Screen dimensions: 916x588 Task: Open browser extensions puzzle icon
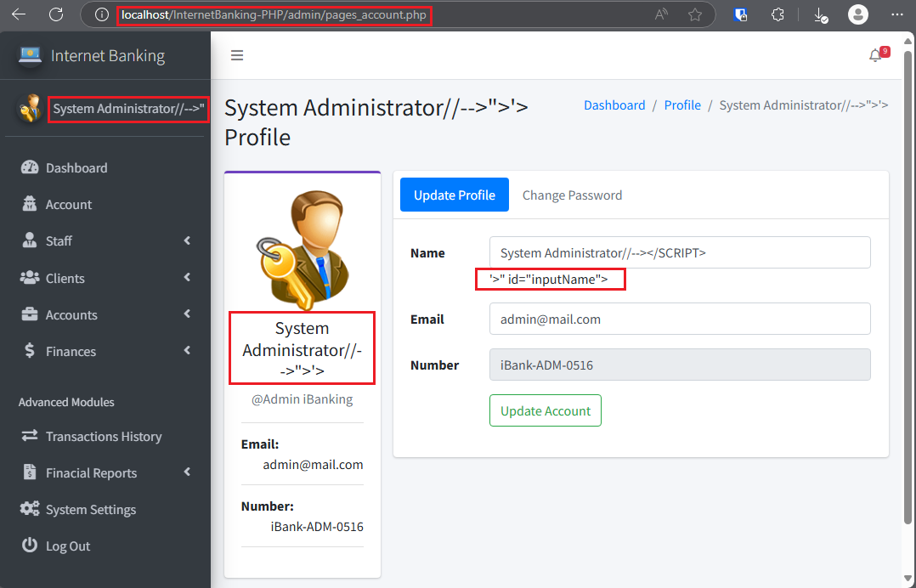pyautogui.click(x=777, y=14)
